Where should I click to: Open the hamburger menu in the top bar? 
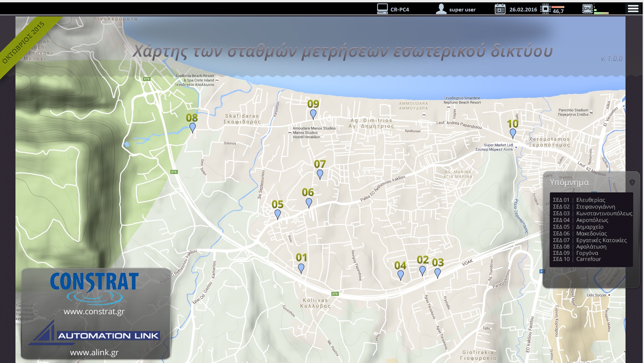(x=633, y=9)
